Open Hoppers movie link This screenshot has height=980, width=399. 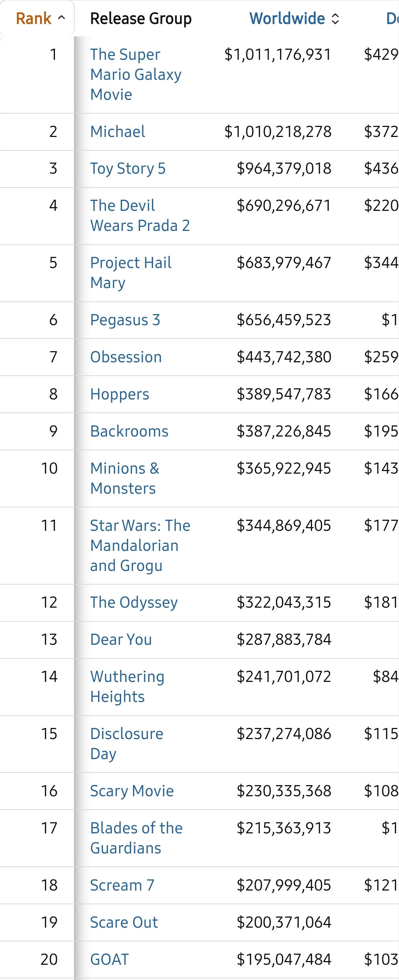pyautogui.click(x=120, y=394)
